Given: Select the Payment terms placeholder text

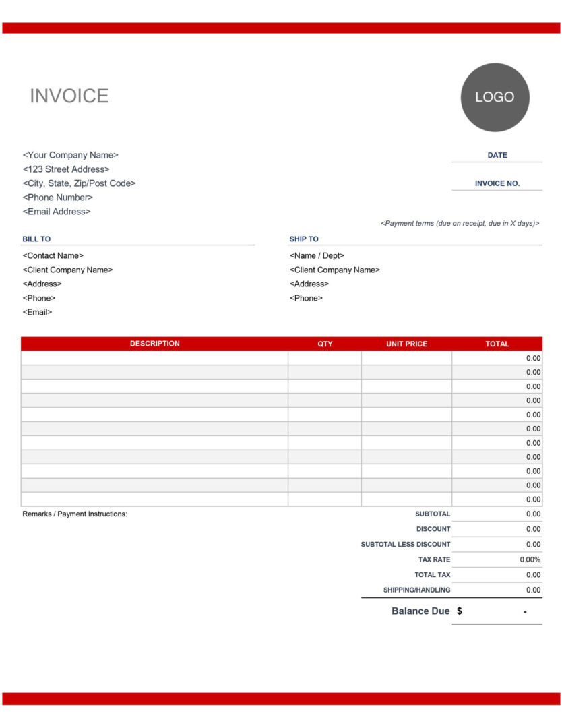Looking at the screenshot, I should [460, 223].
